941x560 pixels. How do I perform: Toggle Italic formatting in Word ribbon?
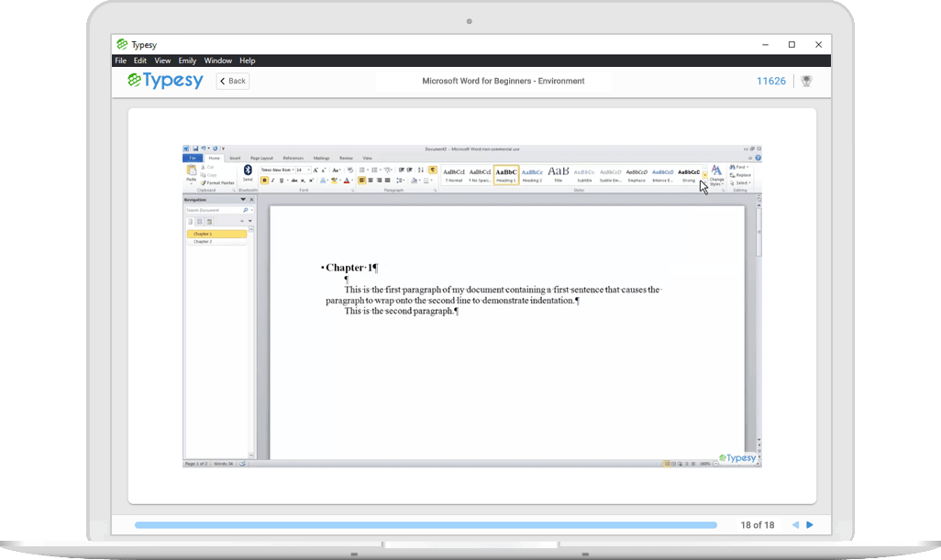273,181
